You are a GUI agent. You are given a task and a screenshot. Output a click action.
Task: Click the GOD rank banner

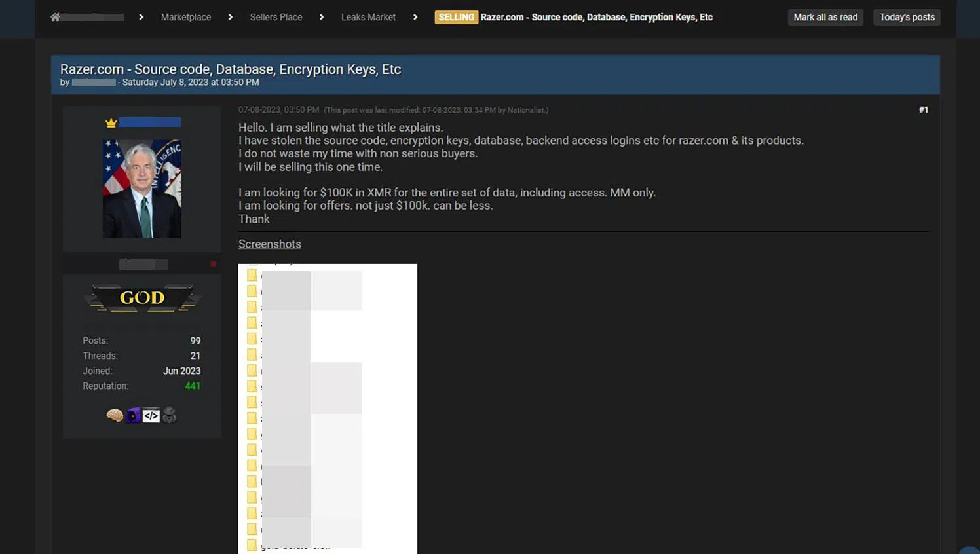(142, 298)
